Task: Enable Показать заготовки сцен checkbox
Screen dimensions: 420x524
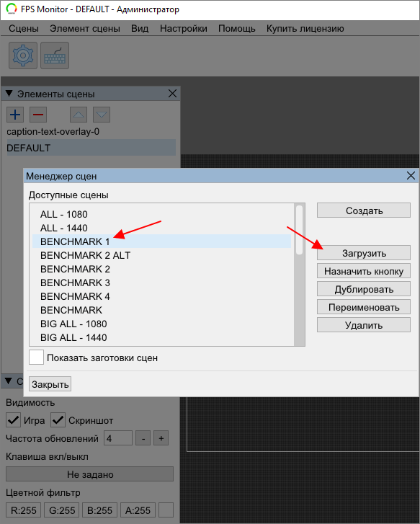Action: coord(37,358)
